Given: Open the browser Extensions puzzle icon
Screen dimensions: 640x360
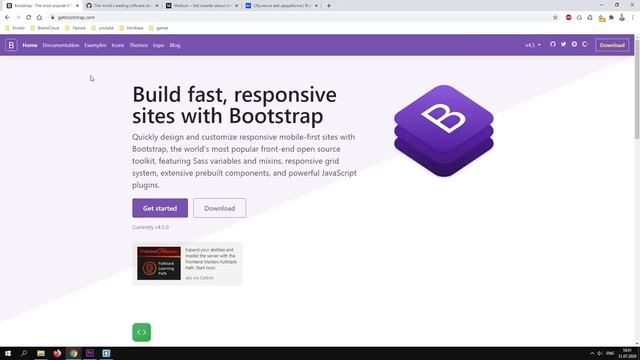Looking at the screenshot, I should 611,18.
